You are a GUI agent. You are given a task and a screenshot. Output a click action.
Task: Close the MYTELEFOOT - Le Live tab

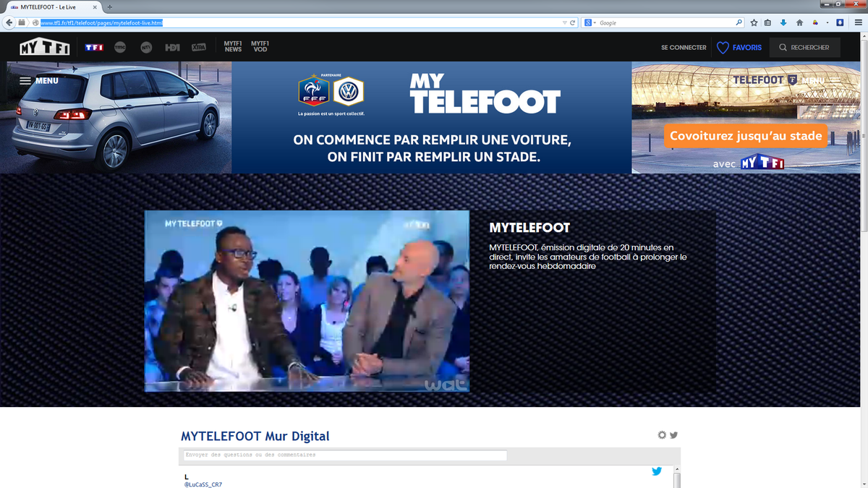[x=95, y=7]
